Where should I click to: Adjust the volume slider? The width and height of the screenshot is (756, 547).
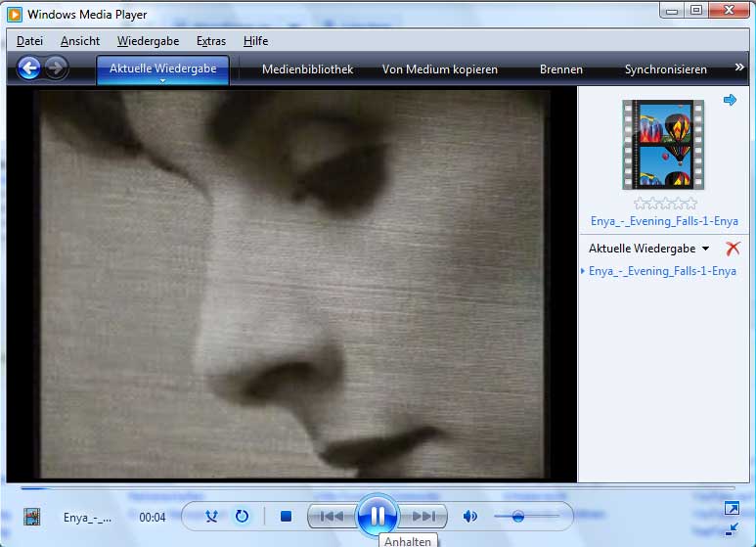click(x=526, y=517)
